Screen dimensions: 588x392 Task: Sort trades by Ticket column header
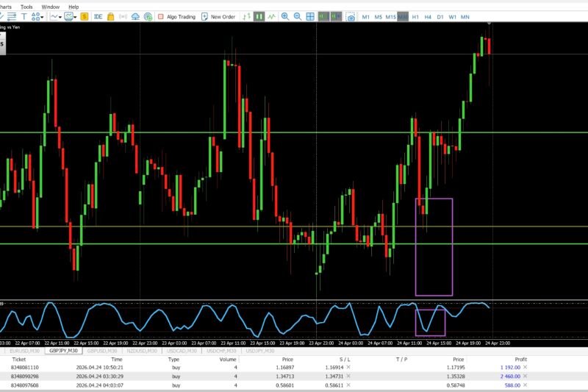(x=19, y=360)
